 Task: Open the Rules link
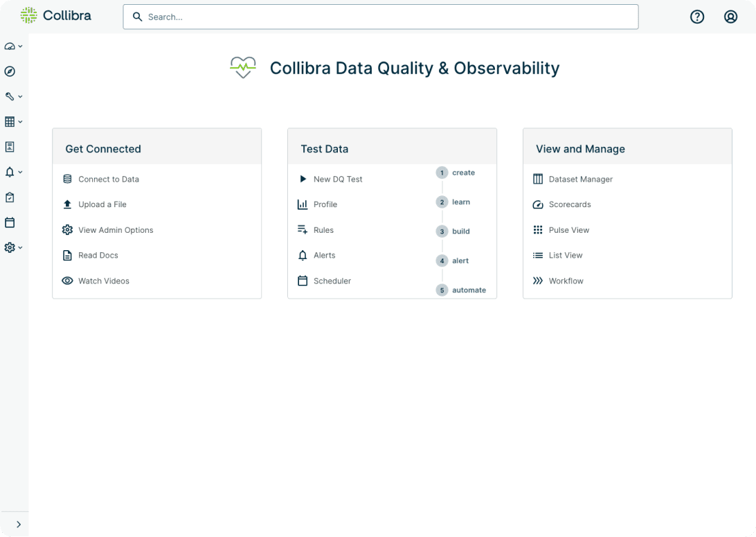coord(323,229)
